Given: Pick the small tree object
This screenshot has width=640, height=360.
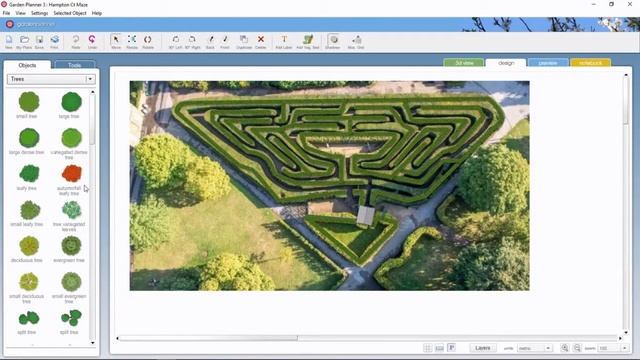Looking at the screenshot, I should (29, 102).
